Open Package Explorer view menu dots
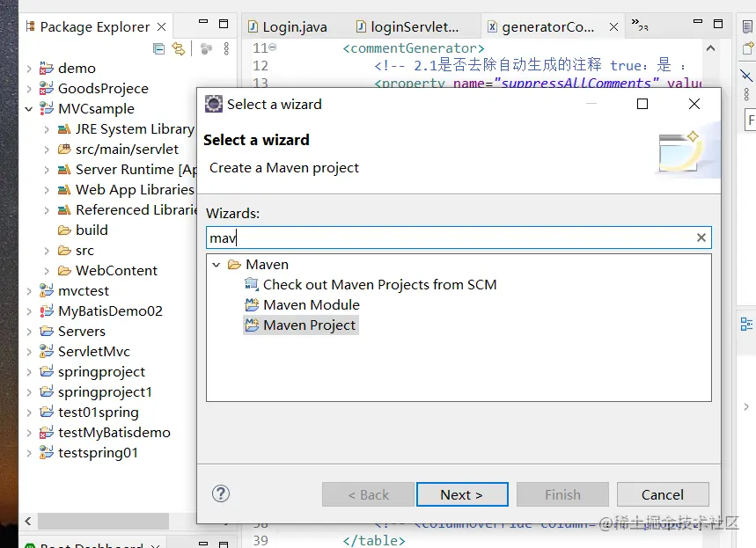The height and width of the screenshot is (548, 756). click(x=226, y=48)
